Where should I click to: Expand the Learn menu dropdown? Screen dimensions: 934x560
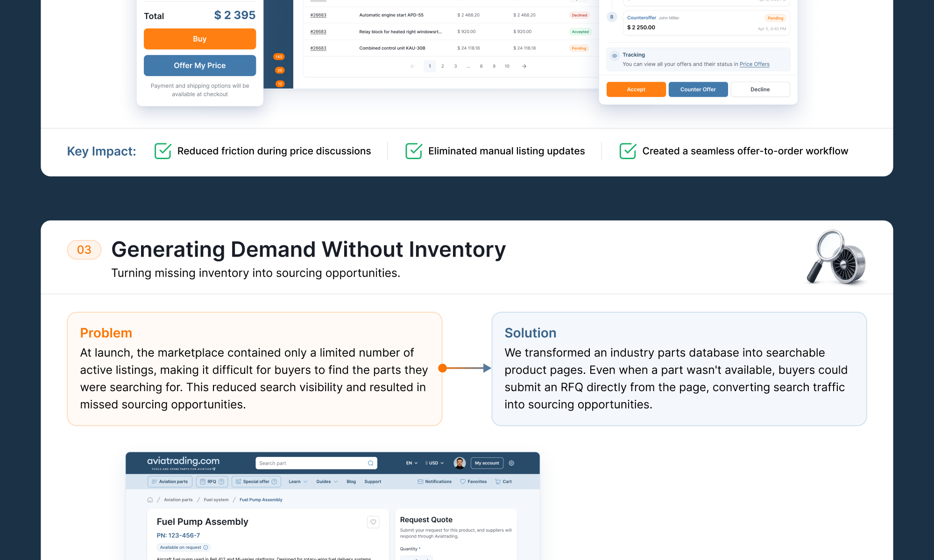click(x=298, y=482)
